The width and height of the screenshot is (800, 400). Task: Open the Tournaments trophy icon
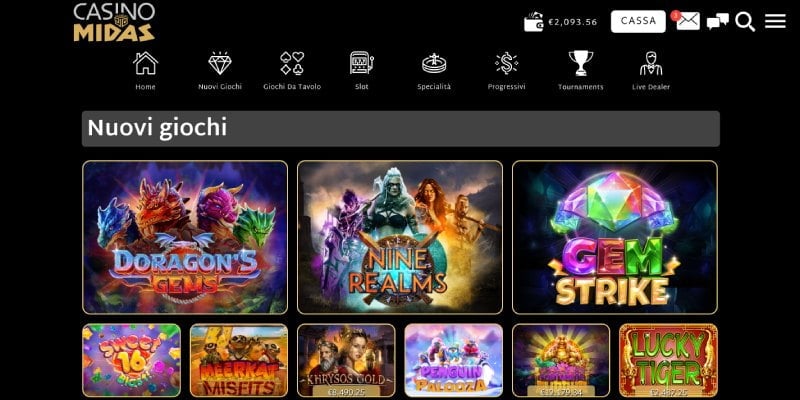click(581, 63)
